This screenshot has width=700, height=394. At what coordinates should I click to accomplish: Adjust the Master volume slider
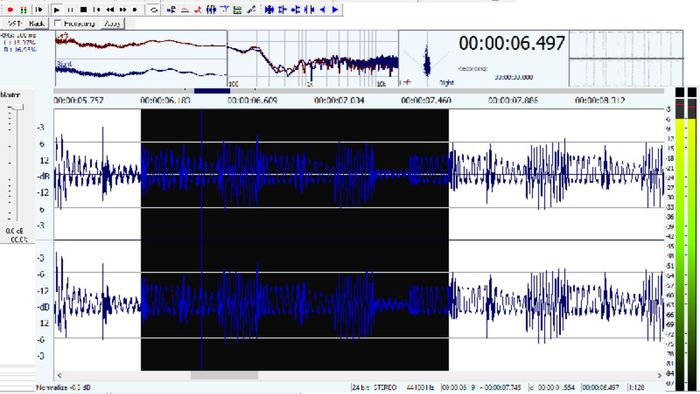(x=17, y=107)
